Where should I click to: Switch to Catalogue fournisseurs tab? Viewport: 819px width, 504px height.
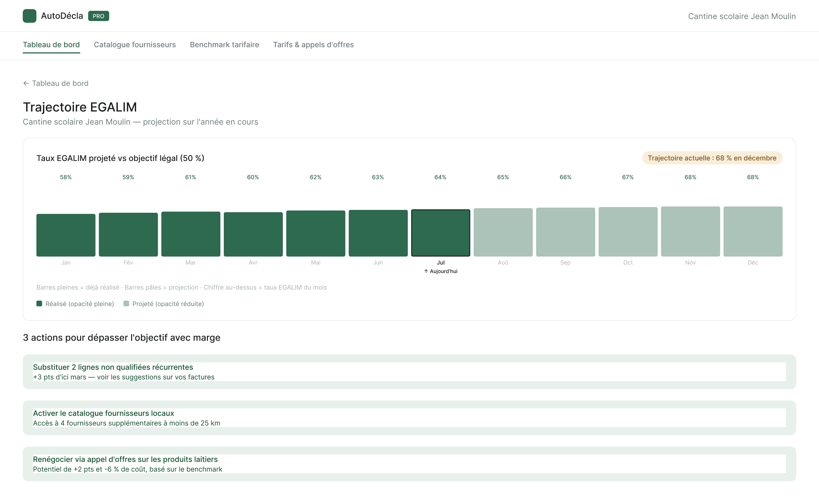pyautogui.click(x=135, y=45)
